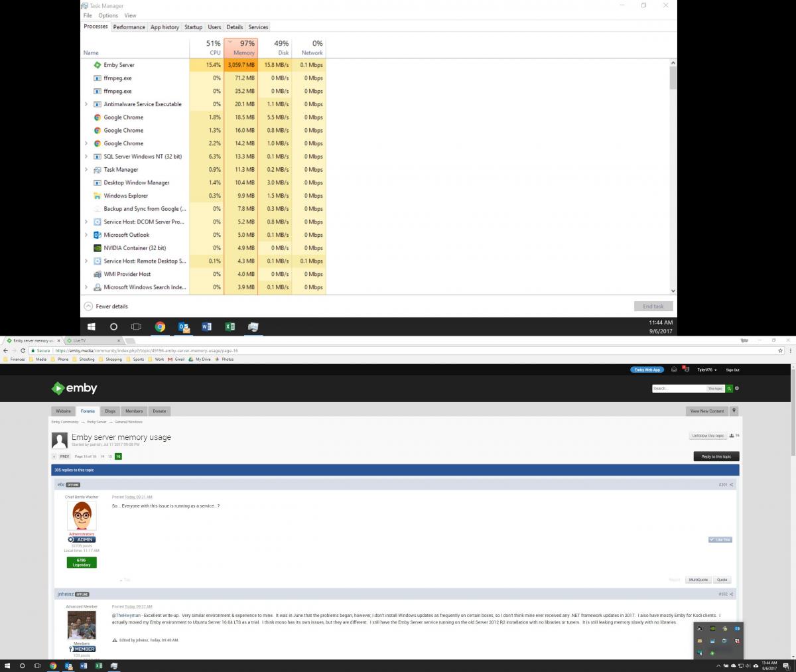Click the green search magnifier button

[729, 389]
